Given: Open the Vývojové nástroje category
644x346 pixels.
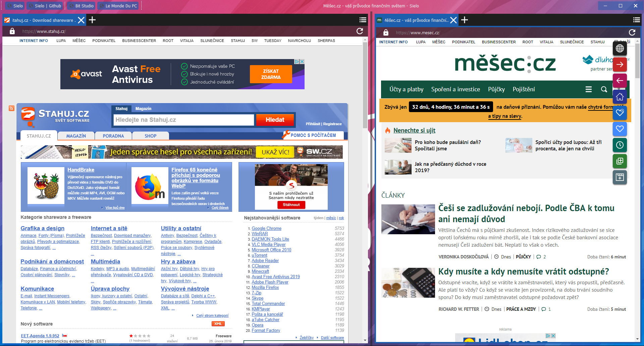Looking at the screenshot, I should 185,289.
